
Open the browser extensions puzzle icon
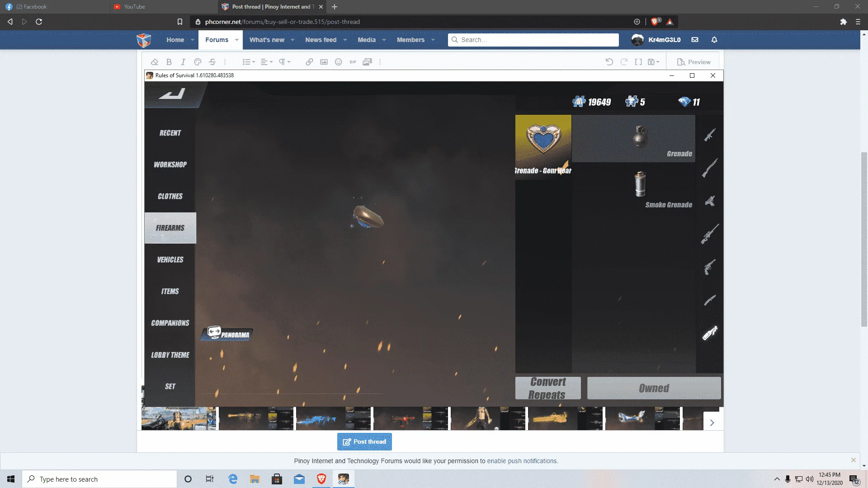coord(844,22)
